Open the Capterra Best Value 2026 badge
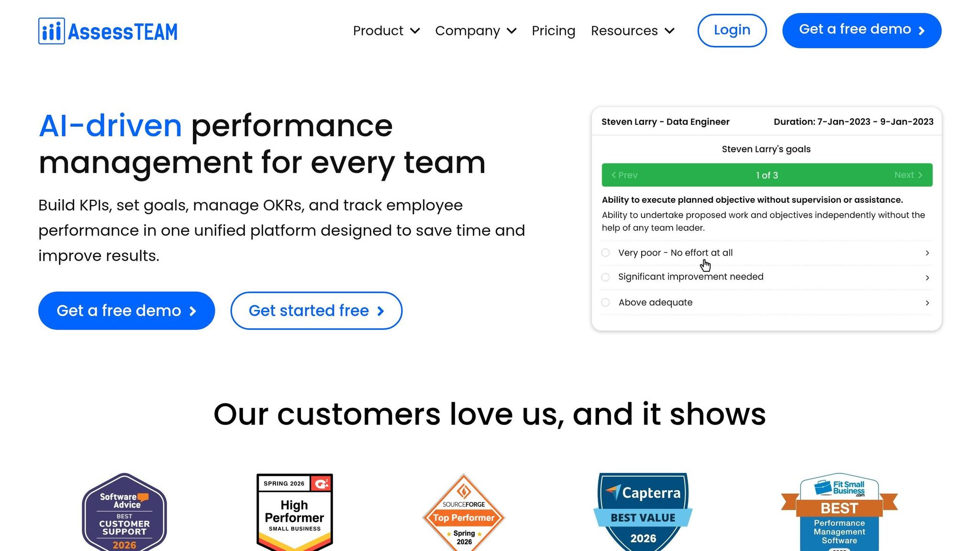980x551 pixels. click(x=643, y=512)
